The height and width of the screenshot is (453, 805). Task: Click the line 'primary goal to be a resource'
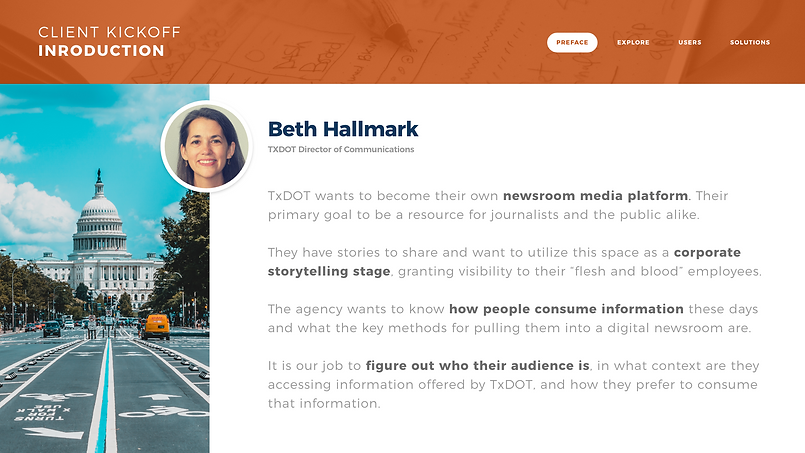(484, 215)
